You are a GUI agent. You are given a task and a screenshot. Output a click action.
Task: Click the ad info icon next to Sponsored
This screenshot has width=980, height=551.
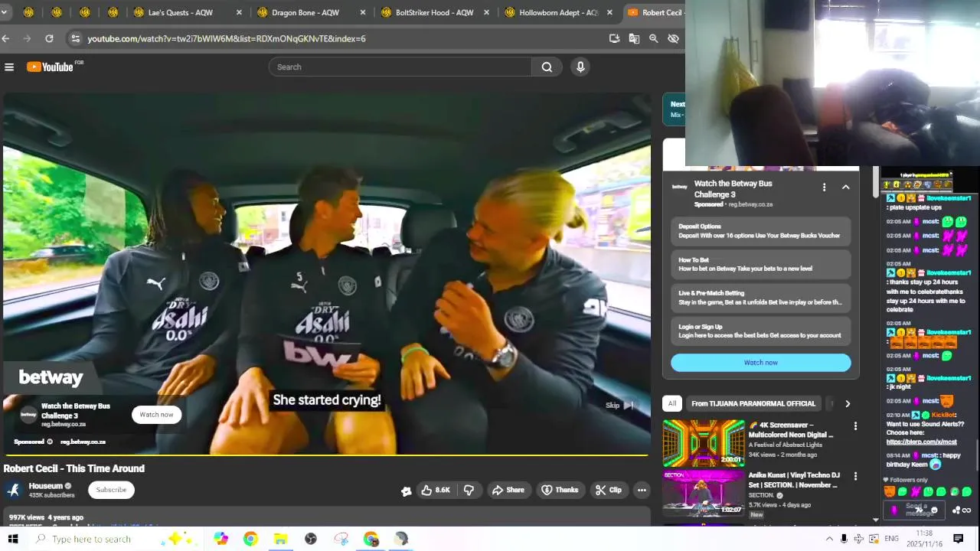[x=50, y=442]
